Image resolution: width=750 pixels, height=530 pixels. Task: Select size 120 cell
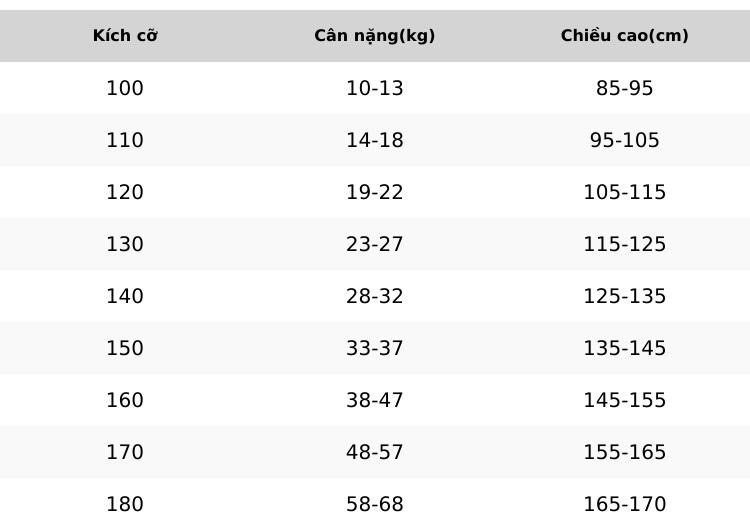click(x=125, y=193)
